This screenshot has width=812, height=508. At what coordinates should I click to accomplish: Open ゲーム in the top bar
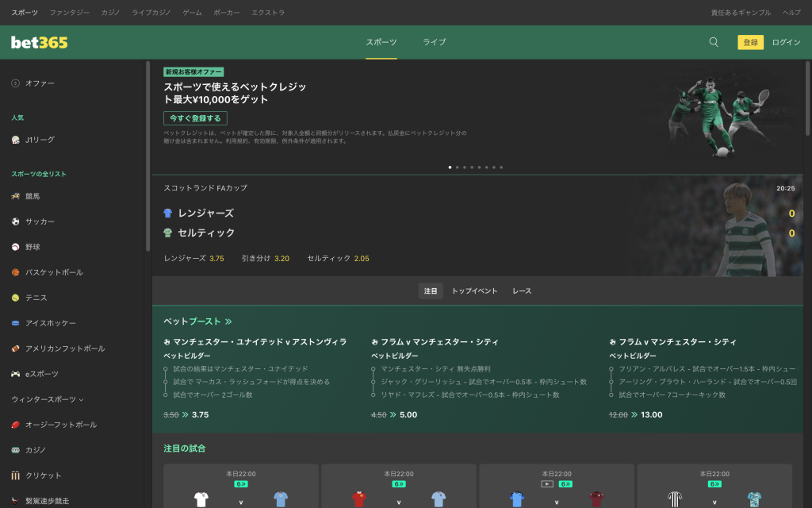(x=192, y=13)
